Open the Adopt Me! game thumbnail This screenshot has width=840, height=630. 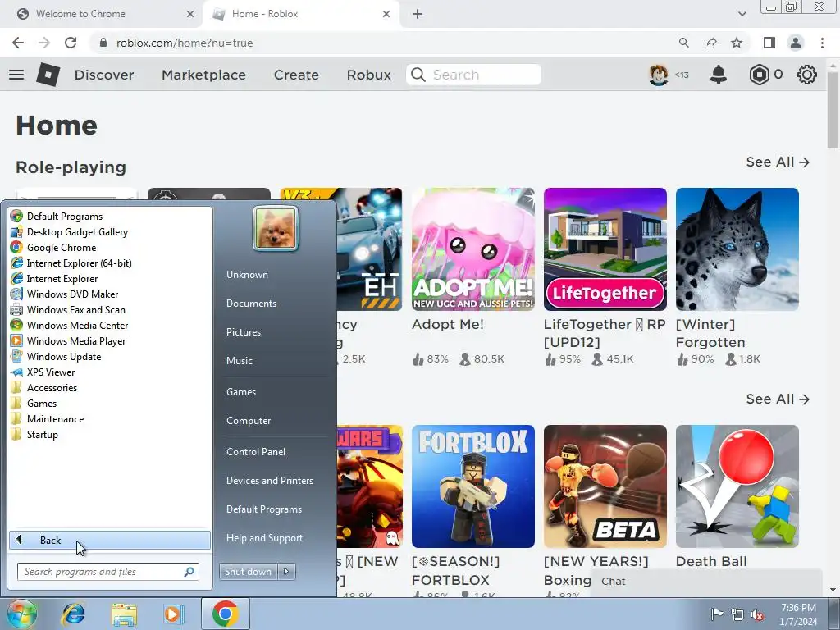click(473, 249)
